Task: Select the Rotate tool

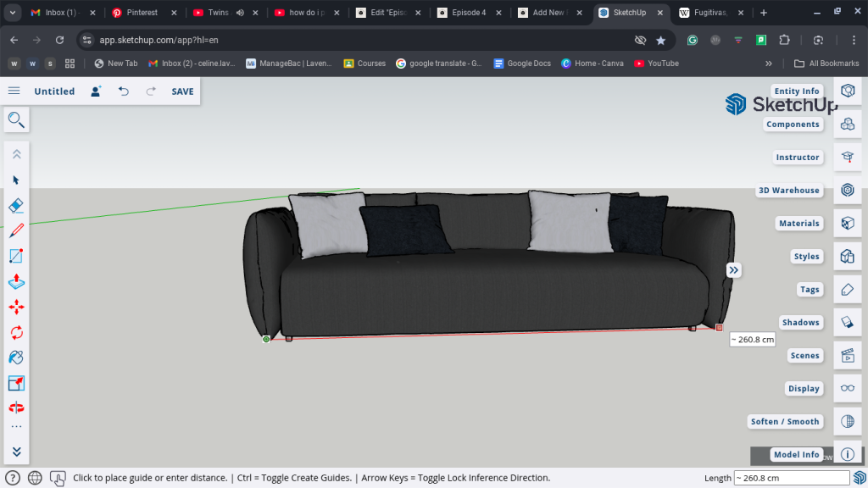Action: pyautogui.click(x=16, y=332)
